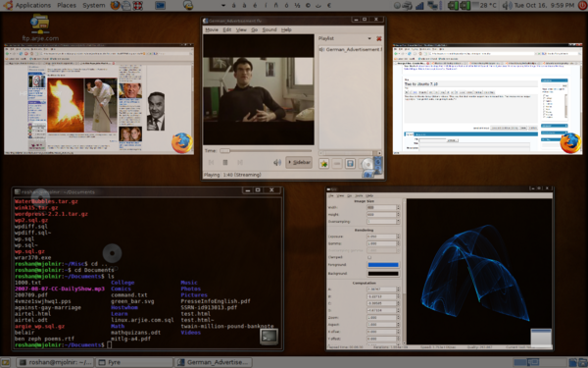Image resolution: width=588 pixels, height=368 pixels.
Task: Open the File menu in Fyre window
Action: point(331,195)
